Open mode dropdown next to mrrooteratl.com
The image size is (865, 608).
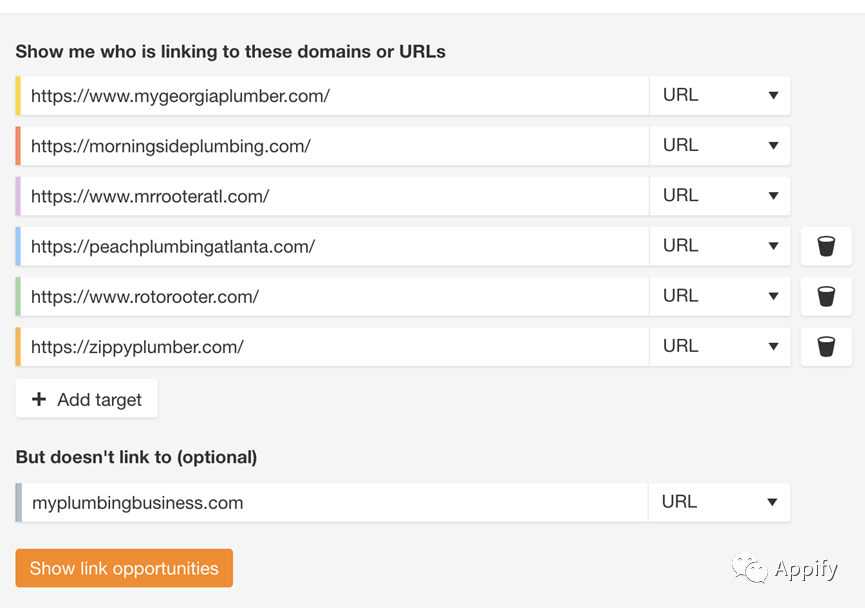pos(720,196)
